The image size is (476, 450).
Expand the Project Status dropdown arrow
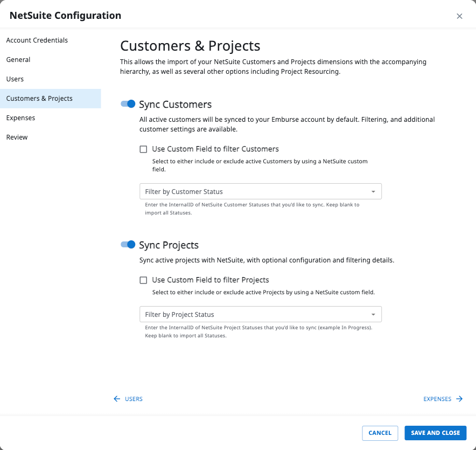click(x=373, y=315)
